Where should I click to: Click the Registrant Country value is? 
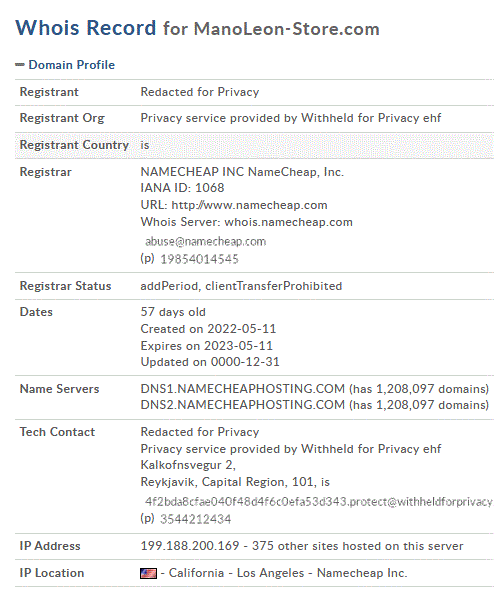(x=145, y=145)
